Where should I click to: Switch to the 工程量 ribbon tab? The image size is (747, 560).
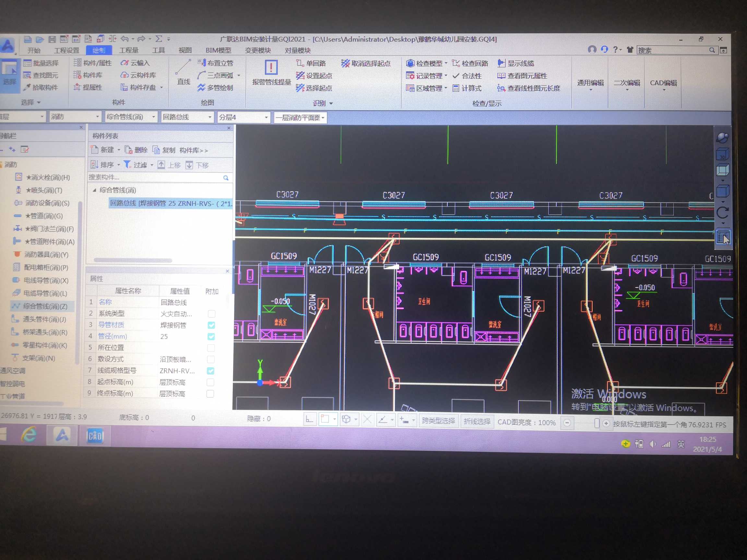pos(129,50)
